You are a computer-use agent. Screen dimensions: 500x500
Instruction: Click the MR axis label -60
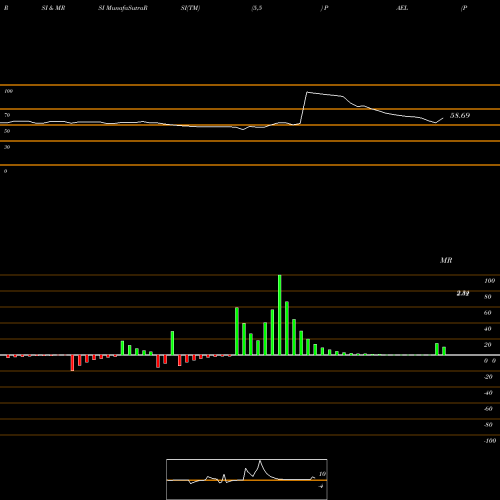coord(488,409)
